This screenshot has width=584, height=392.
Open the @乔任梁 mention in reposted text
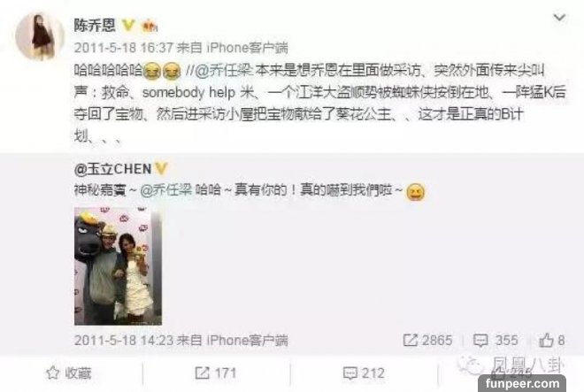click(x=166, y=190)
